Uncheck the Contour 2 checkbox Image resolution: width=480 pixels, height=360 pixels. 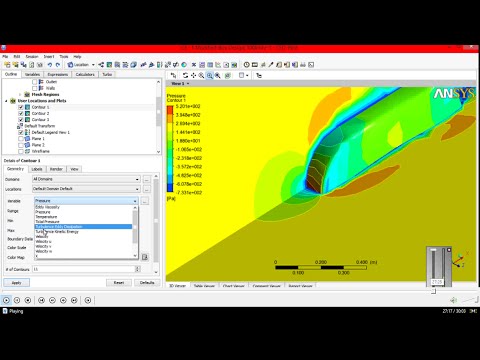tap(21, 113)
